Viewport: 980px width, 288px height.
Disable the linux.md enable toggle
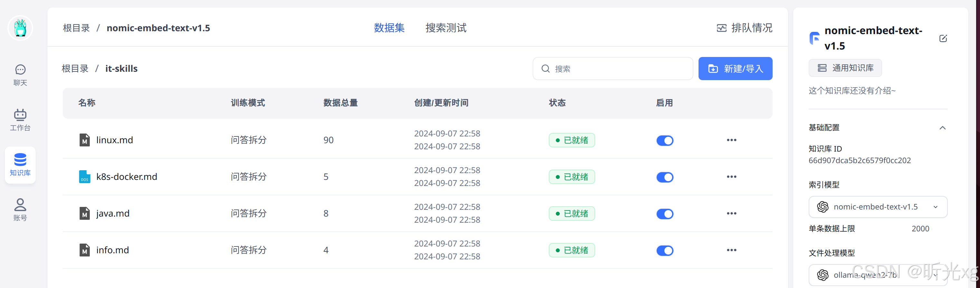tap(664, 141)
